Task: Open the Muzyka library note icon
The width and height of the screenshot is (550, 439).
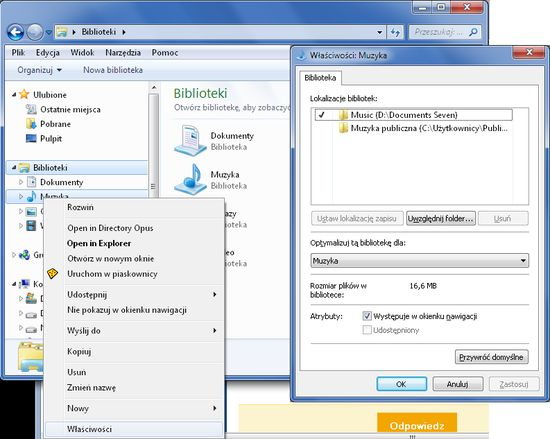Action: pyautogui.click(x=190, y=179)
